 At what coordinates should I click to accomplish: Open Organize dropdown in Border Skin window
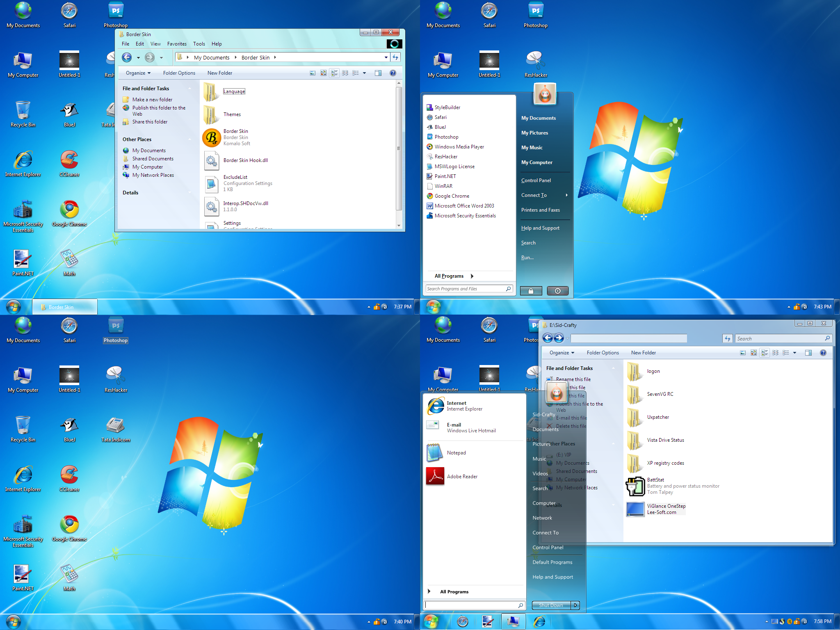(x=138, y=73)
